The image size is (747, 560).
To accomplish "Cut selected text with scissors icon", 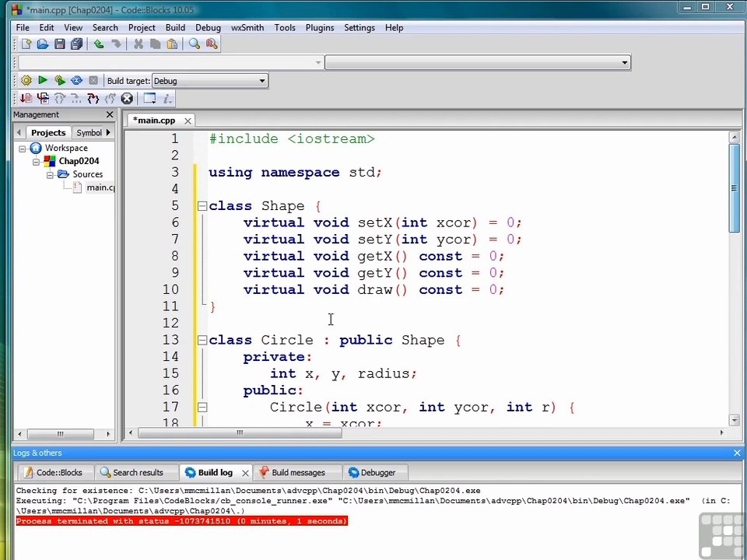I will click(139, 44).
